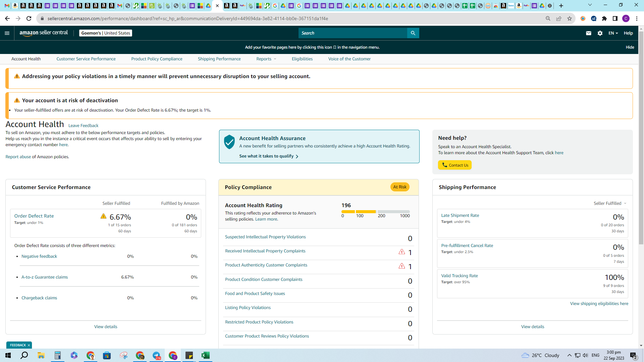Open the Order Defect Rate link
This screenshot has height=362, width=644.
[x=34, y=216]
